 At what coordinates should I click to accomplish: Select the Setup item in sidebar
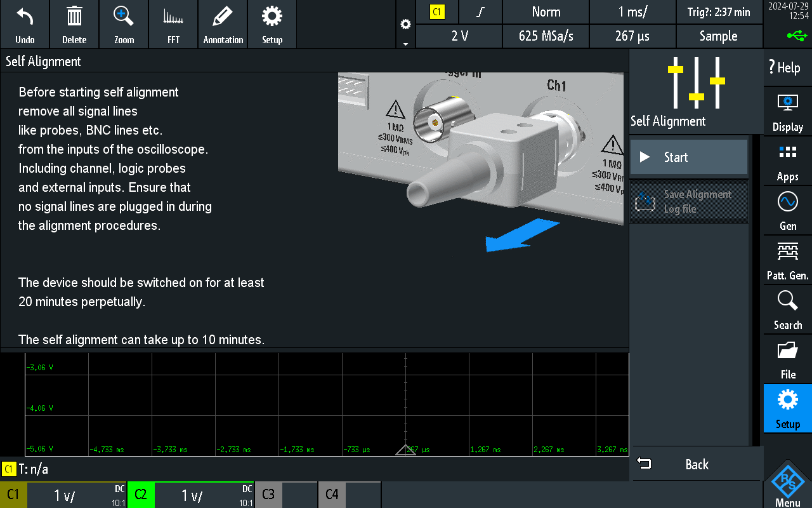788,408
